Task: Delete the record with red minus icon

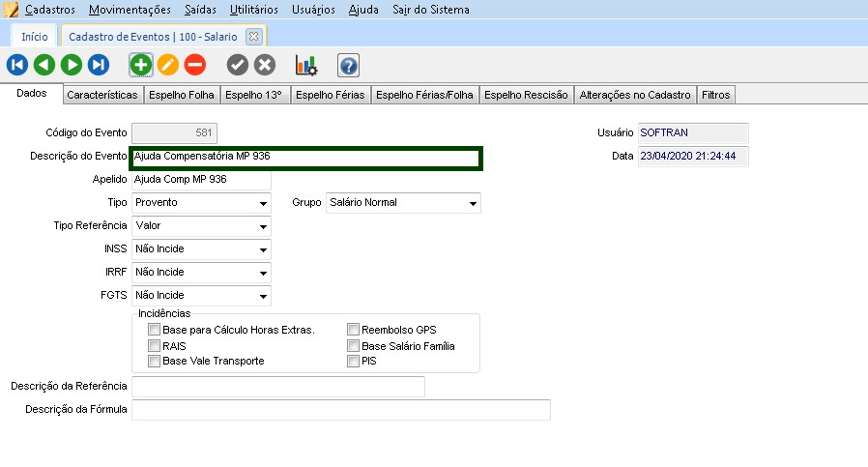Action: tap(195, 65)
